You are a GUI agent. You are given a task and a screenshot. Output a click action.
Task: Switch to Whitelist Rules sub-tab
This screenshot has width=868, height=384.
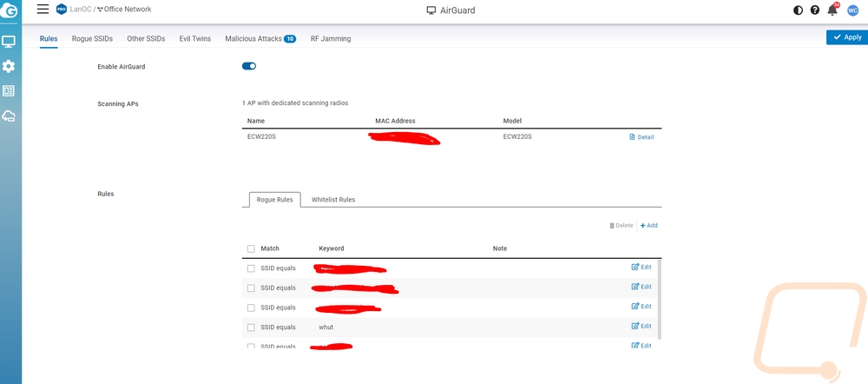point(333,200)
